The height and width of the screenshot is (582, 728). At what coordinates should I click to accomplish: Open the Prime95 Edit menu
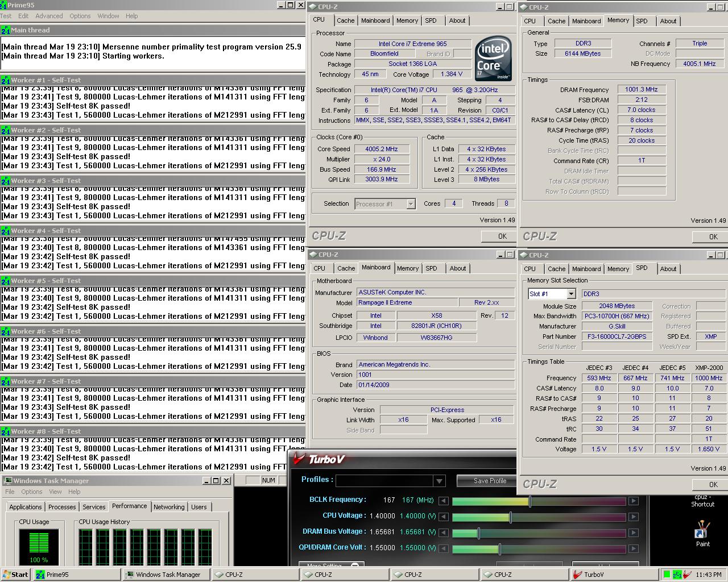[x=23, y=16]
